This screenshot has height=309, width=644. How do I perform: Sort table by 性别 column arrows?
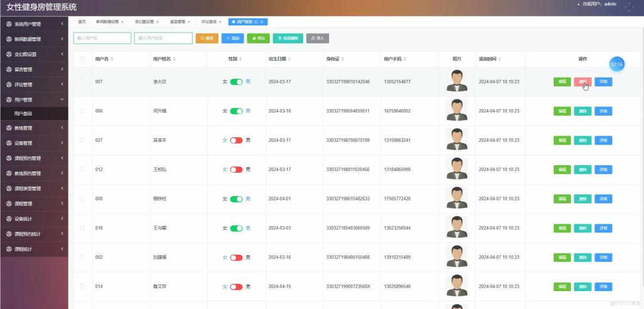point(240,59)
